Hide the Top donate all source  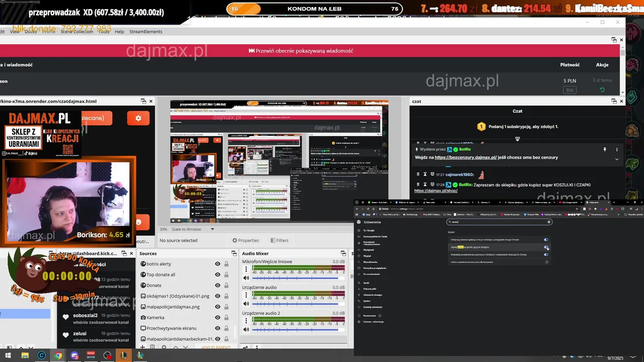click(x=218, y=275)
